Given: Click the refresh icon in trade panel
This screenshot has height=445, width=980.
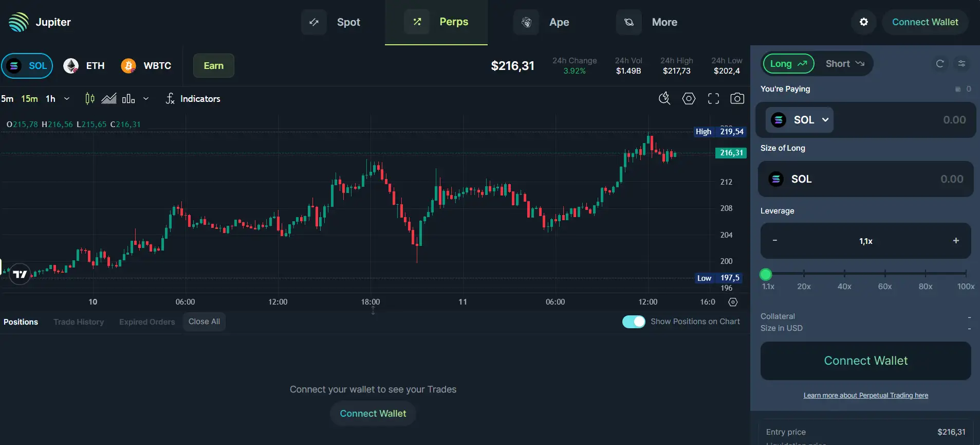Looking at the screenshot, I should (x=940, y=64).
